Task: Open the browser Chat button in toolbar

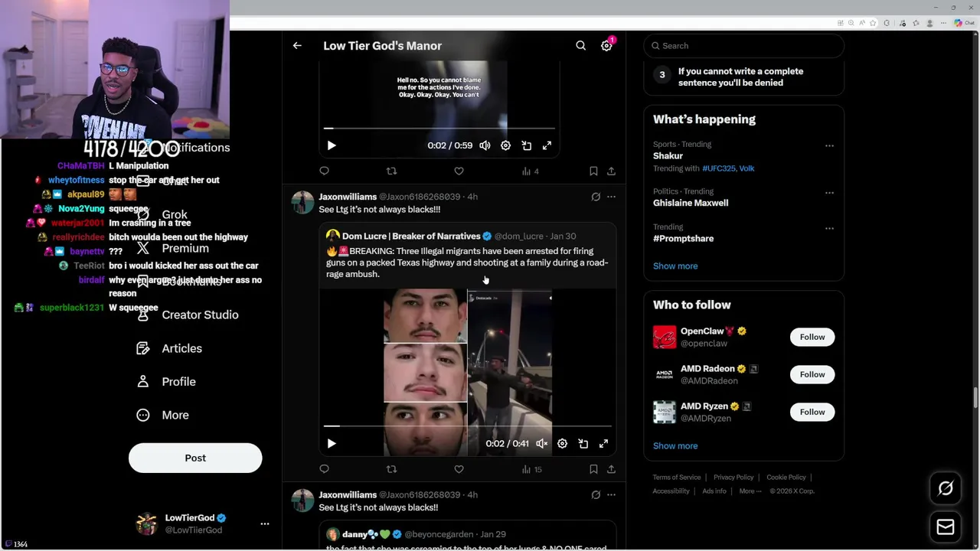Action: pyautogui.click(x=964, y=23)
